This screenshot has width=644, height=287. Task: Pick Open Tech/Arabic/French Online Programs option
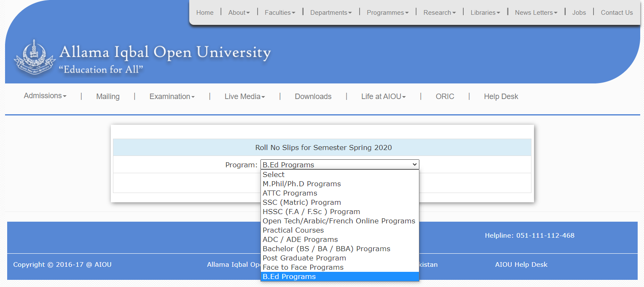340,221
